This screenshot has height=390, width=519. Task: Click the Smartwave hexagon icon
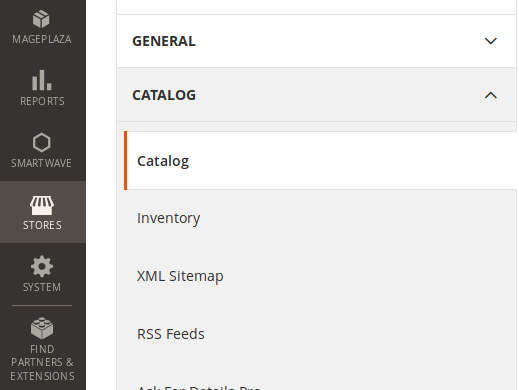coord(42,143)
